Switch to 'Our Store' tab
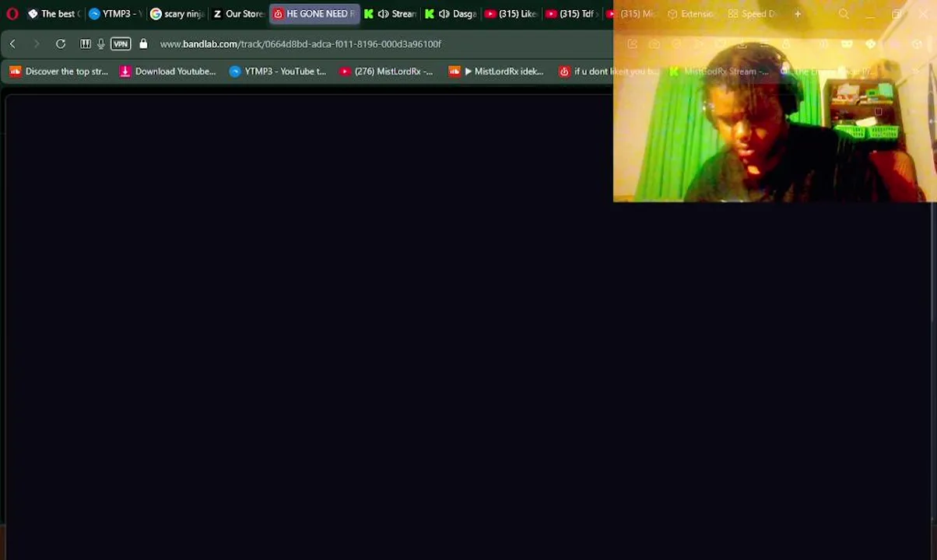Viewport: 937px width, 560px height. 238,14
